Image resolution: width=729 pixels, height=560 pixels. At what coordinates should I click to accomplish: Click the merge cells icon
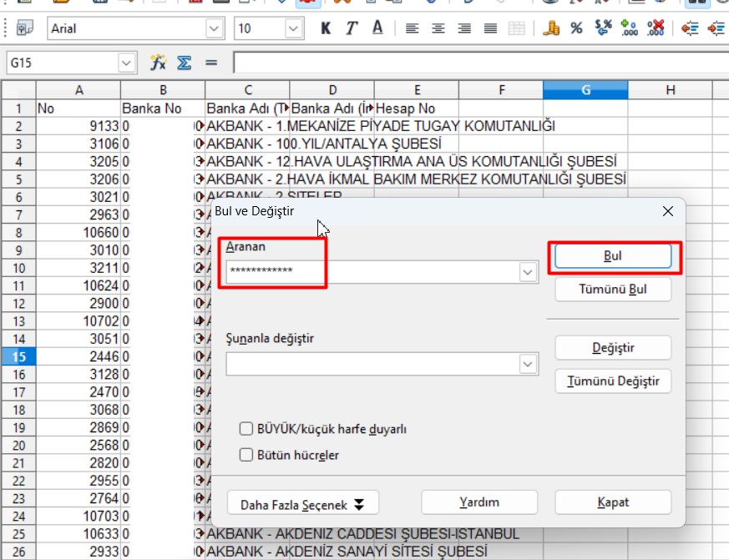(517, 29)
